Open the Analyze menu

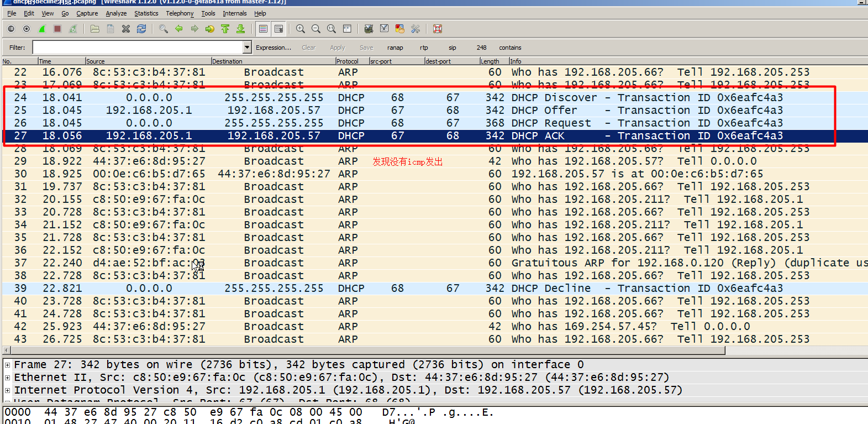pos(116,13)
